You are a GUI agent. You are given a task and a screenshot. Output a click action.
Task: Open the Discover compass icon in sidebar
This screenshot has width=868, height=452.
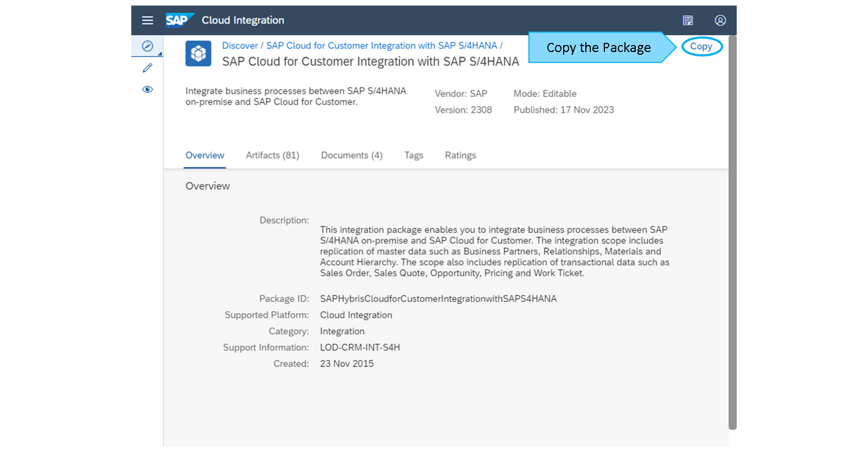[x=148, y=46]
